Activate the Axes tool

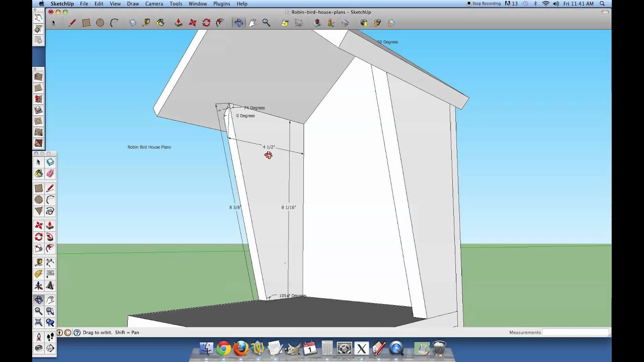pyautogui.click(x=38, y=286)
